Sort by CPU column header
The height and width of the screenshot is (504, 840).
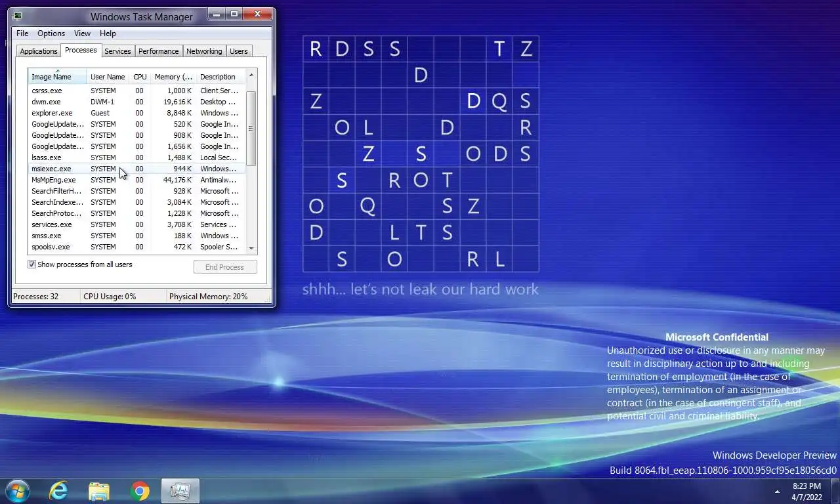click(x=140, y=77)
